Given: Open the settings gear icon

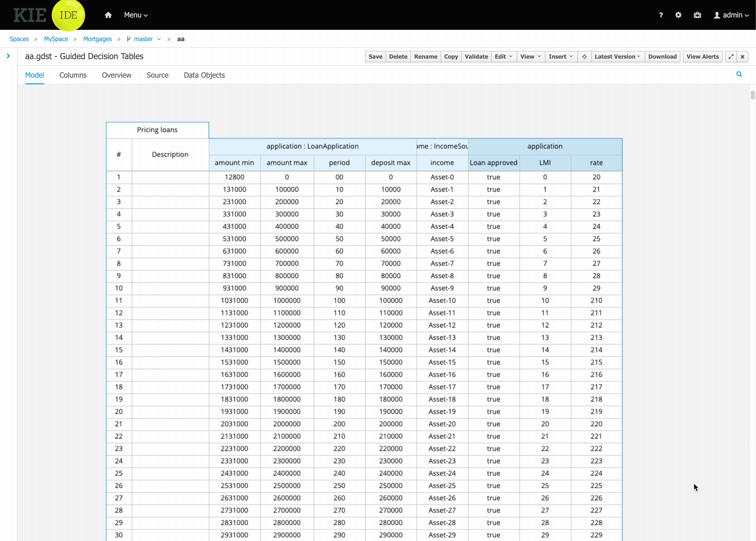Looking at the screenshot, I should coord(678,15).
